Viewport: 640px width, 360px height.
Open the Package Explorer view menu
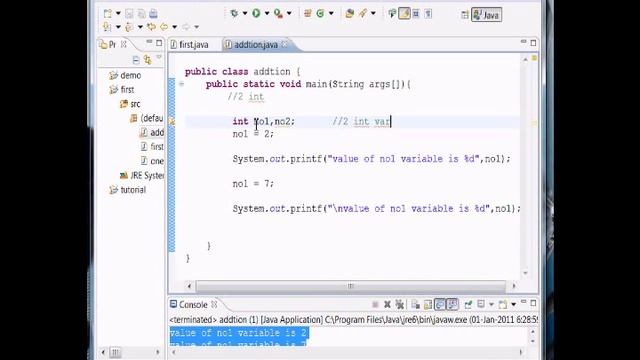coord(159,58)
